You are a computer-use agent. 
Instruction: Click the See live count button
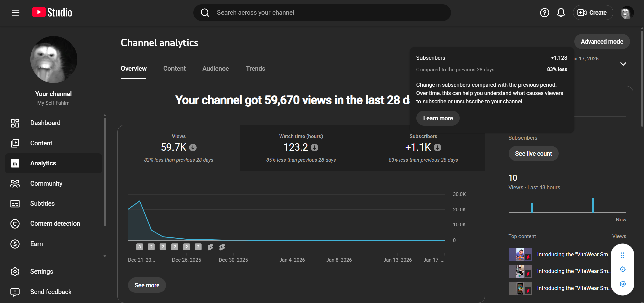coord(533,154)
